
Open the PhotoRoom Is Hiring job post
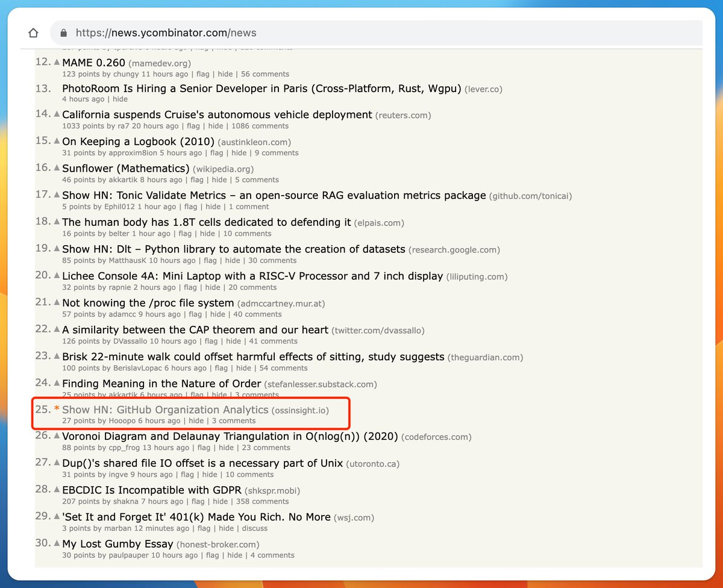[x=261, y=89]
